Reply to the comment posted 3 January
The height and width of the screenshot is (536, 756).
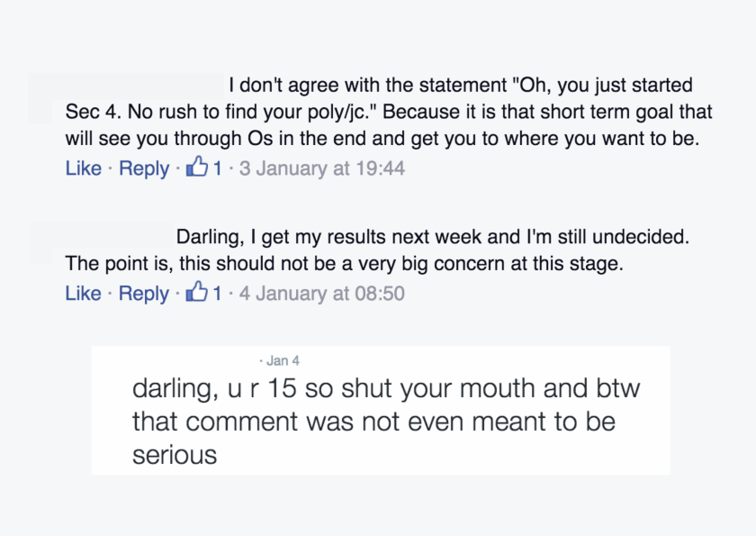click(144, 168)
